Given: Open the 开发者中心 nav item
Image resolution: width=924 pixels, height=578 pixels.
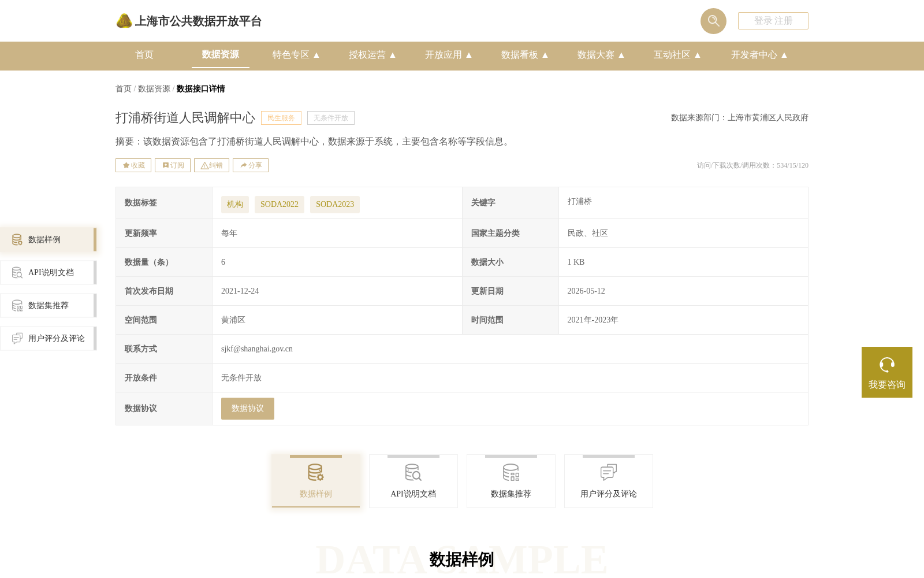Looking at the screenshot, I should point(754,55).
